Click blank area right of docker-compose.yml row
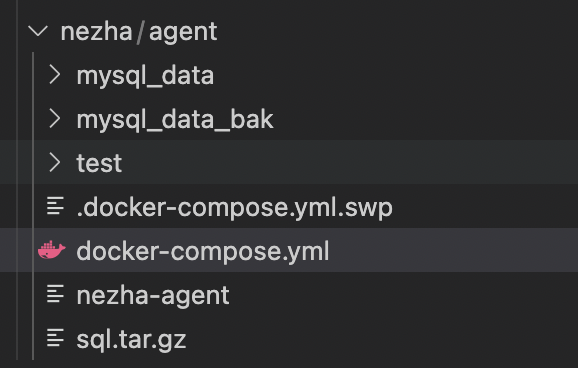The height and width of the screenshot is (368, 578). pos(453,250)
